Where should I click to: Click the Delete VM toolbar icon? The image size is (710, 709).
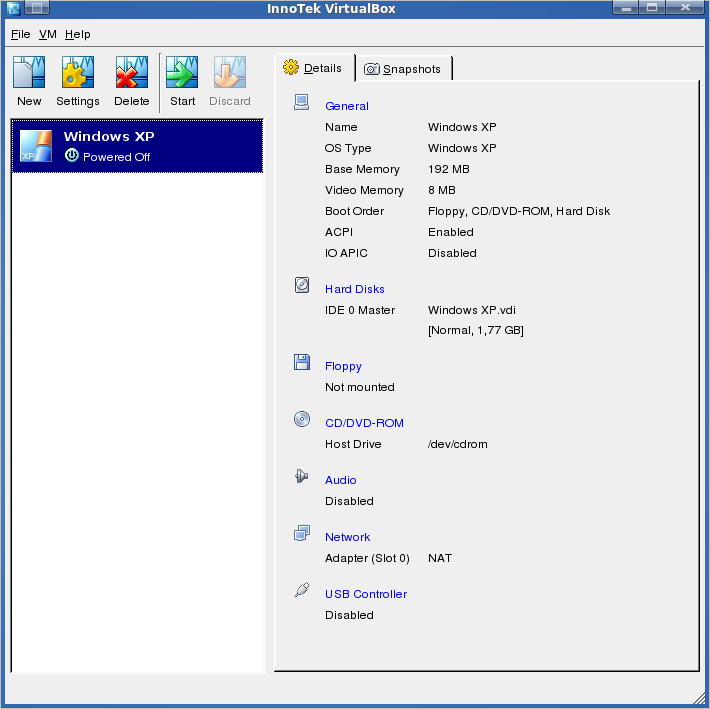point(131,74)
